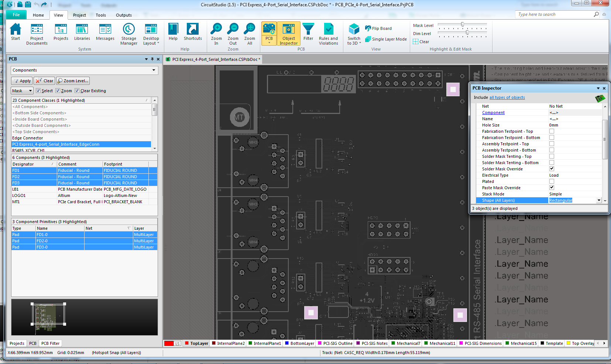Image resolution: width=611 pixels, height=364 pixels.
Task: Click the Zoom In tool
Action: point(216,34)
